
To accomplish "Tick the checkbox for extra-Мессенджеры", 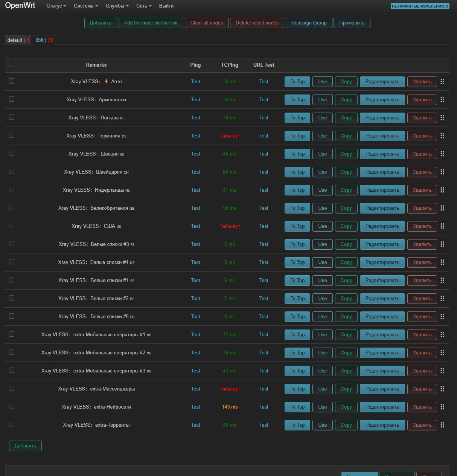I will pyautogui.click(x=12, y=388).
